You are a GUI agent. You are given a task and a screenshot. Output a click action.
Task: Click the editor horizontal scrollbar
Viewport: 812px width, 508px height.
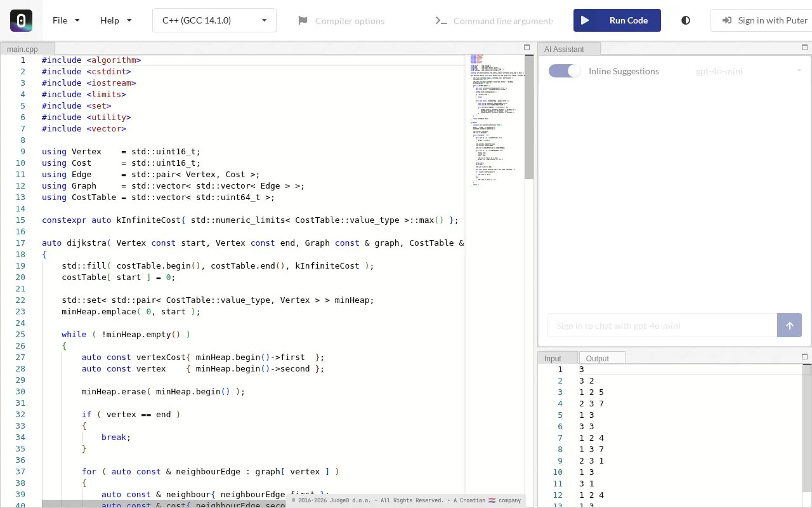(x=164, y=504)
